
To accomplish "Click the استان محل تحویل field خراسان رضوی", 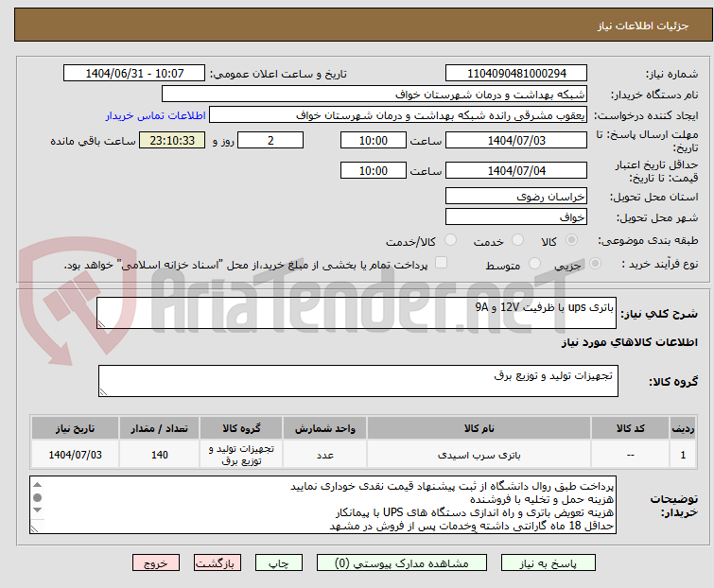I will (x=516, y=196).
